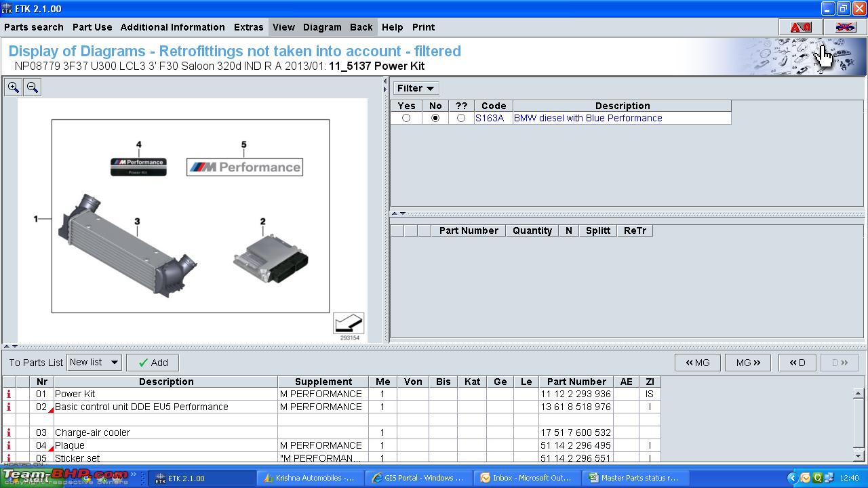Click part number 11 12 2 293 936
Viewport: 868px width, 488px height.
pos(576,394)
